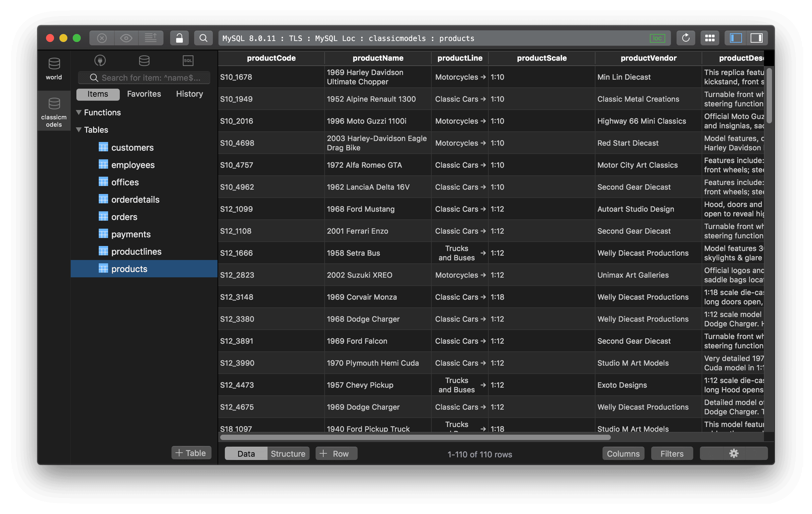812x514 pixels.
Task: Click the Columns button
Action: pos(623,454)
